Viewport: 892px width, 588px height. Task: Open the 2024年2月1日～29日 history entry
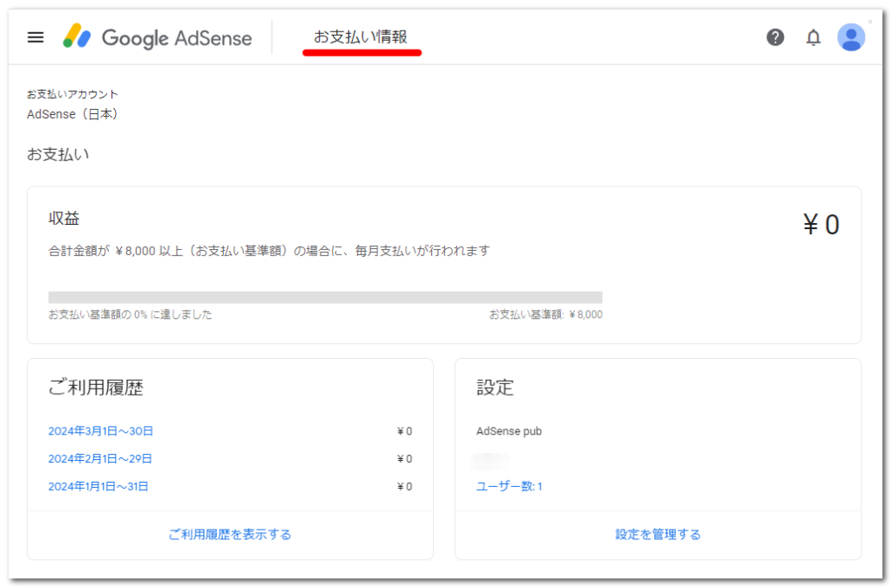pos(100,459)
